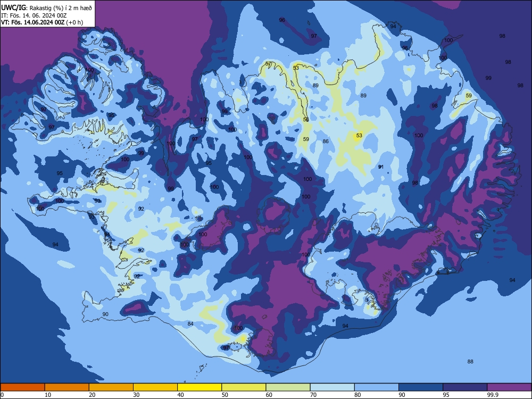Image resolution: width=532 pixels, height=399 pixels.
Task: Select the bright yellow 40–50 legend swatch
Action: pyautogui.click(x=199, y=387)
